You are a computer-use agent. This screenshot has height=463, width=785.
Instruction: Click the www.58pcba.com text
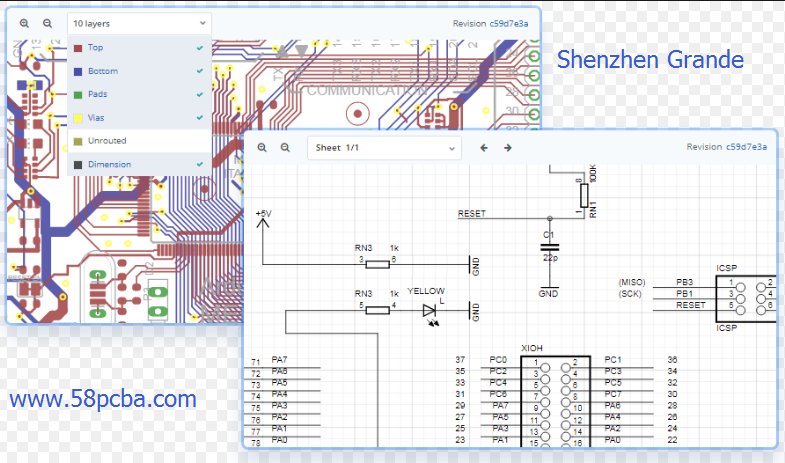pos(102,400)
